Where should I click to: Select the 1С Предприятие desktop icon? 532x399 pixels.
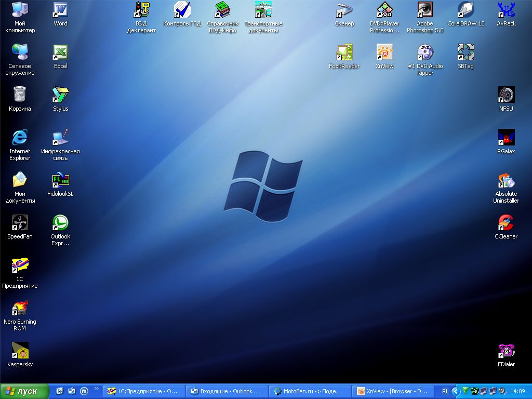point(20,273)
